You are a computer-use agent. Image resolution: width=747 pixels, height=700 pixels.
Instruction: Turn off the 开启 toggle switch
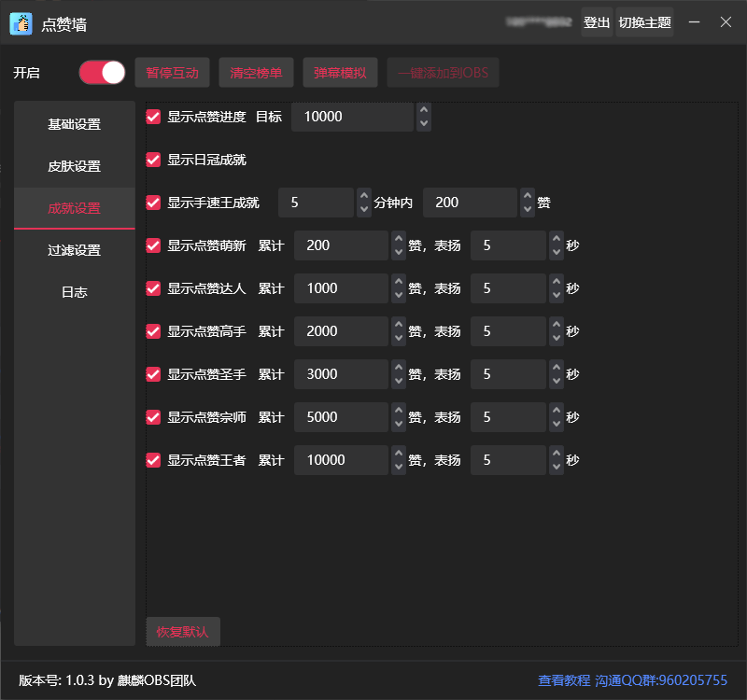tap(102, 73)
